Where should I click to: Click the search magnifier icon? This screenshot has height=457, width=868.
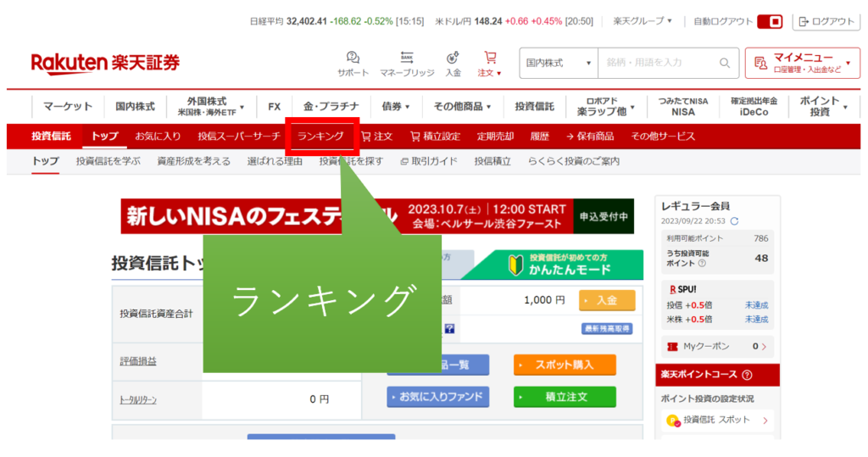coord(724,63)
